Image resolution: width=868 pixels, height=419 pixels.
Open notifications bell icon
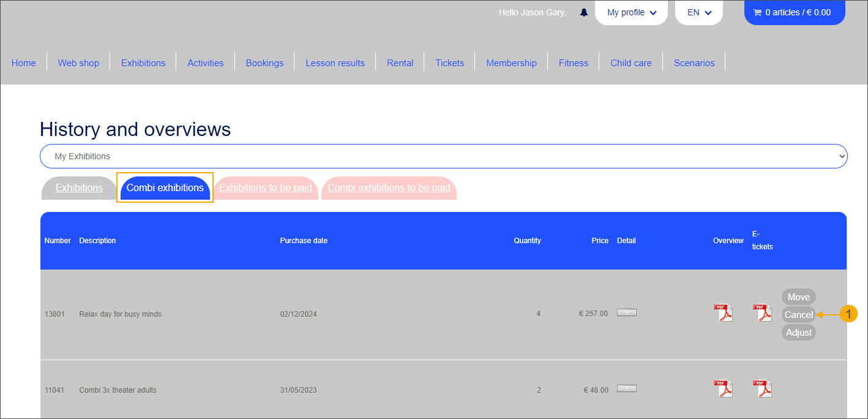click(584, 12)
